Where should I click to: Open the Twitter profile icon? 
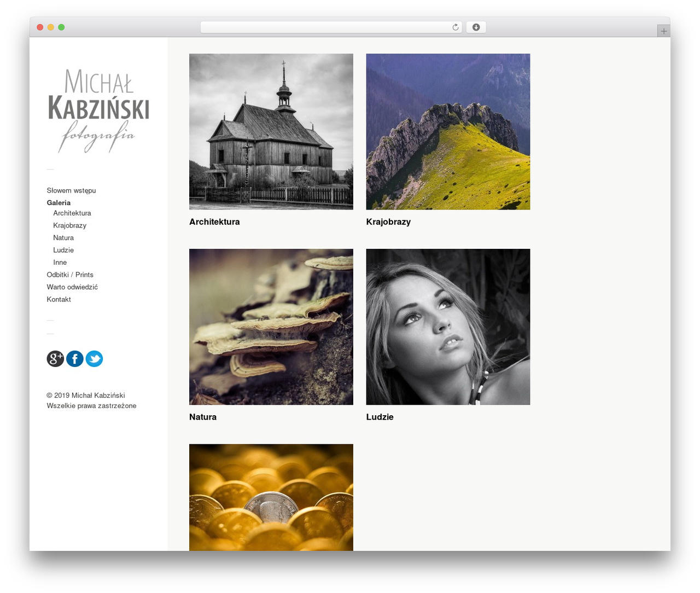click(x=94, y=358)
